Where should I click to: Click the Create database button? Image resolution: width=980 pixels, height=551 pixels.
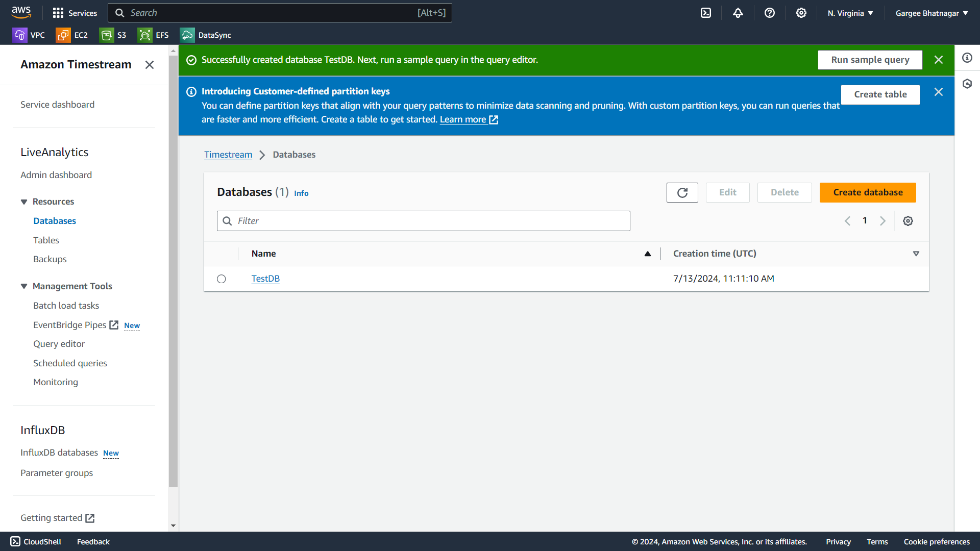(x=867, y=192)
